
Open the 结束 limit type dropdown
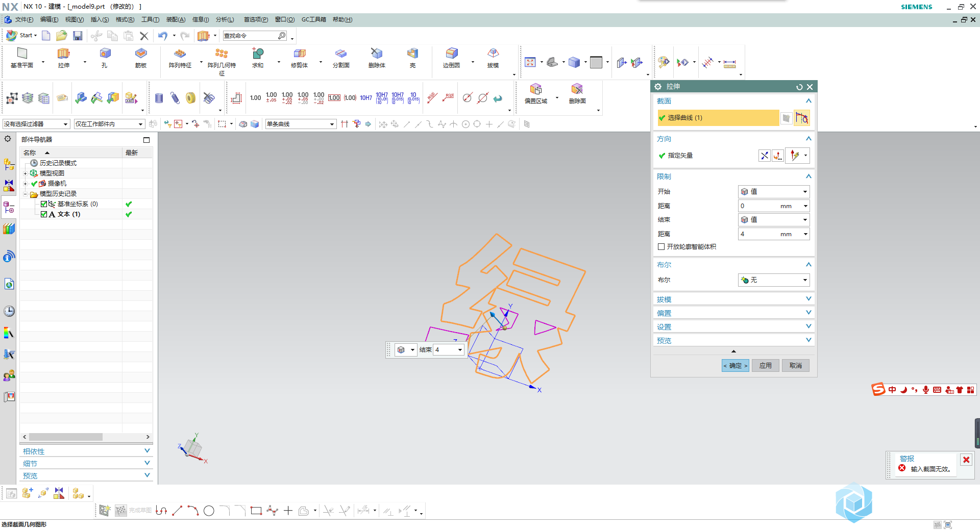click(774, 220)
